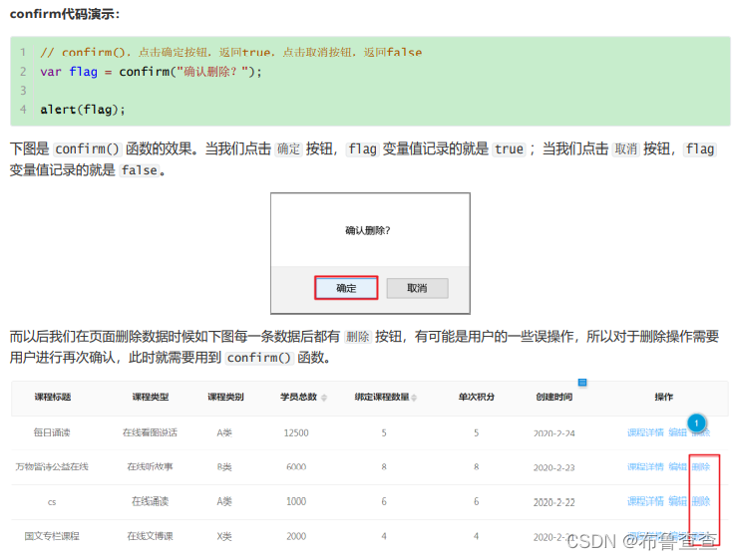
Task: Select the cs course title cell
Action: pyautogui.click(x=52, y=502)
